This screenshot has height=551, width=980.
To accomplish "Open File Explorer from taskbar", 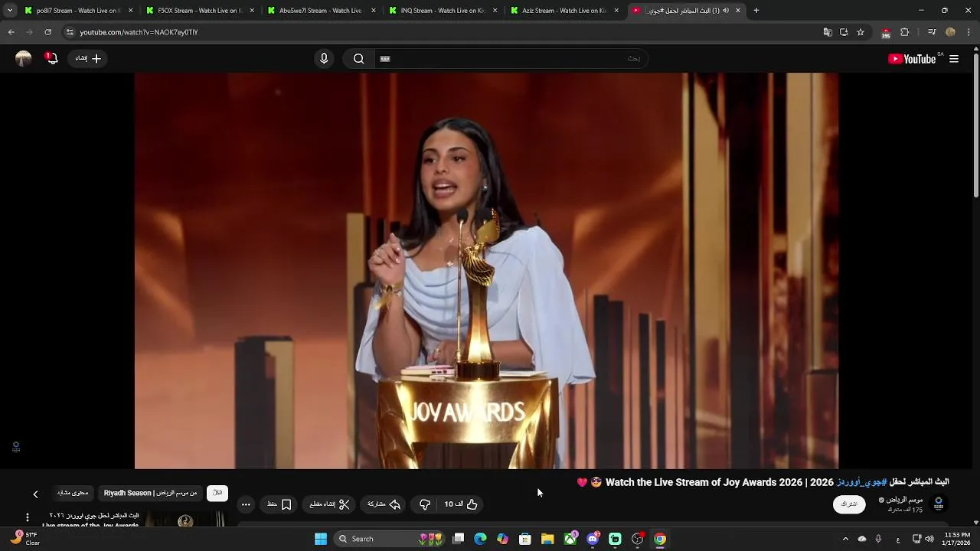I will [547, 539].
